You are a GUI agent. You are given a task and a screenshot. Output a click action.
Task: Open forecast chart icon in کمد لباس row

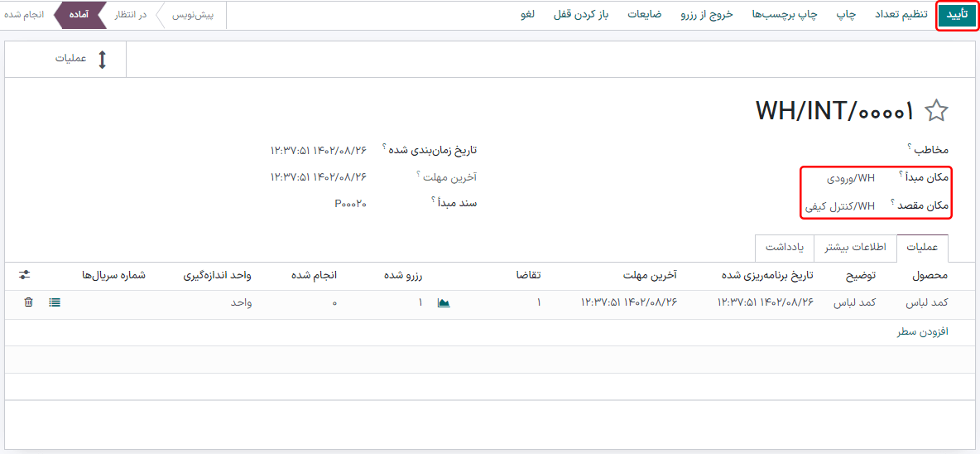tap(443, 302)
